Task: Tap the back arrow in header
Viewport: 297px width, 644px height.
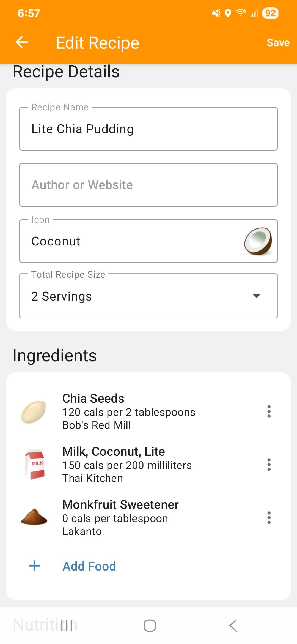Action: click(22, 42)
